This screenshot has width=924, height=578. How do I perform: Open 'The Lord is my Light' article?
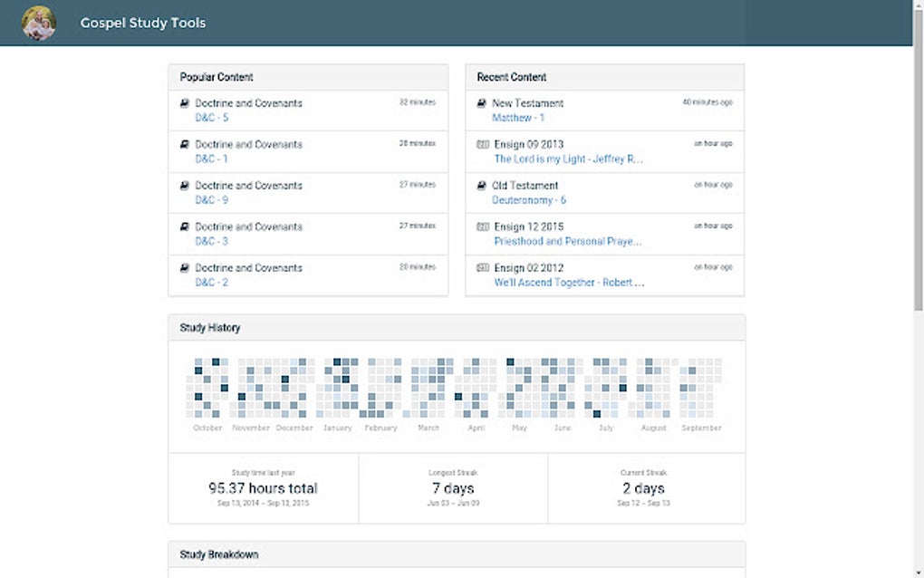click(568, 159)
